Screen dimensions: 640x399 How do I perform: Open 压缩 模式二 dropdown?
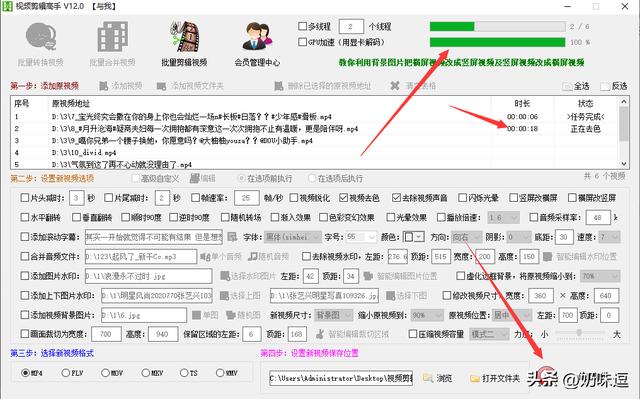pos(489,334)
